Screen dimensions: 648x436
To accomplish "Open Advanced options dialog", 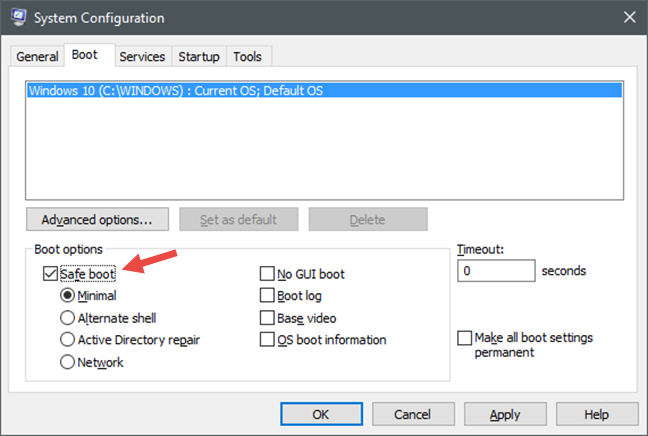I will [98, 219].
